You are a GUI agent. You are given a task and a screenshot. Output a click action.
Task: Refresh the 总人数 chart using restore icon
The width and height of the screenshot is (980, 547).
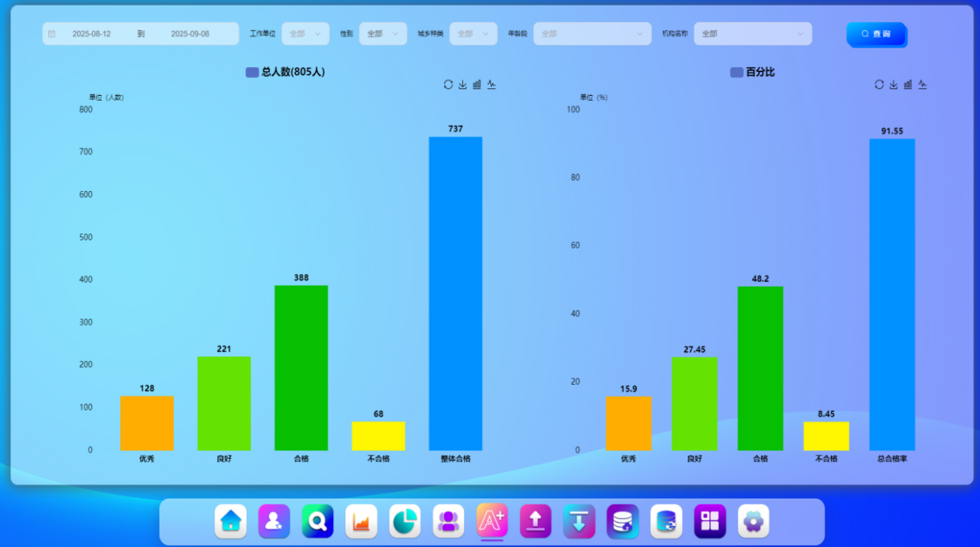448,84
